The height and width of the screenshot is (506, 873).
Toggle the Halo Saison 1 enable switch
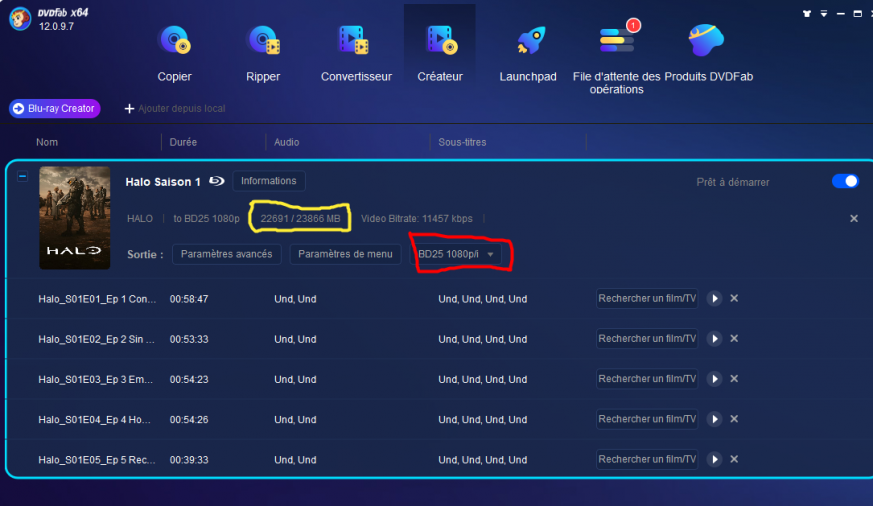[845, 181]
